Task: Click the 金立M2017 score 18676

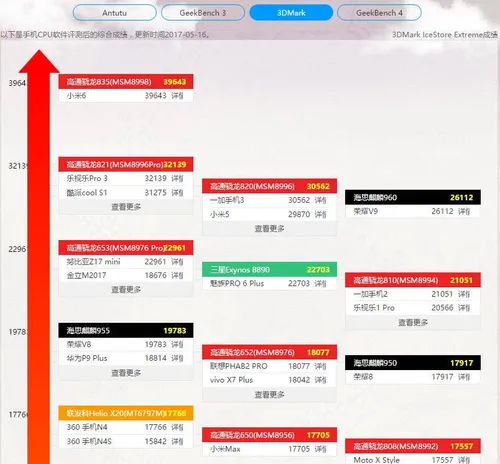Action: (x=155, y=275)
